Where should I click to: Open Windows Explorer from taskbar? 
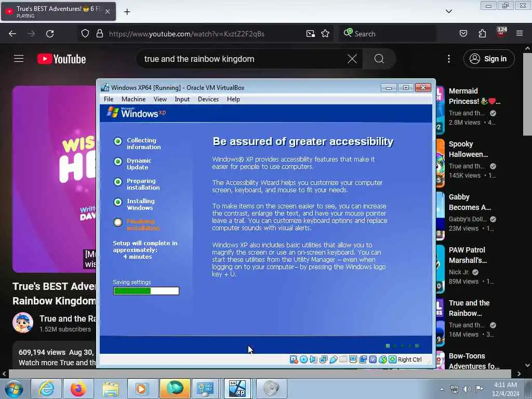(110, 389)
